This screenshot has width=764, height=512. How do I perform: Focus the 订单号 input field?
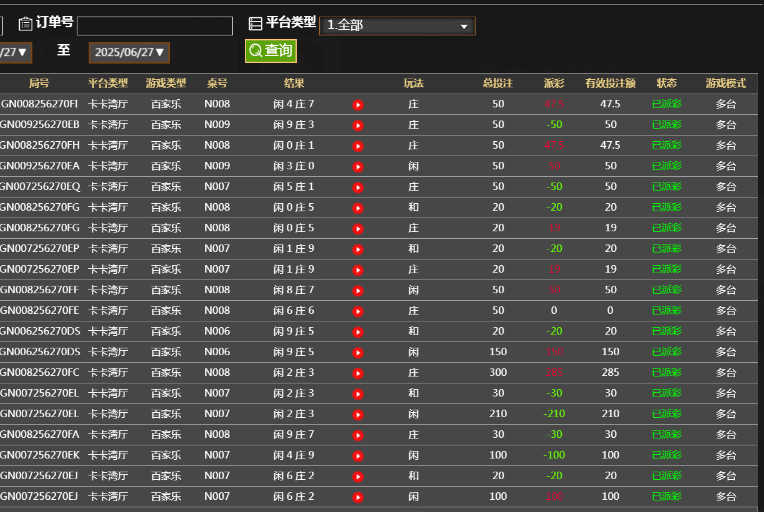point(154,26)
